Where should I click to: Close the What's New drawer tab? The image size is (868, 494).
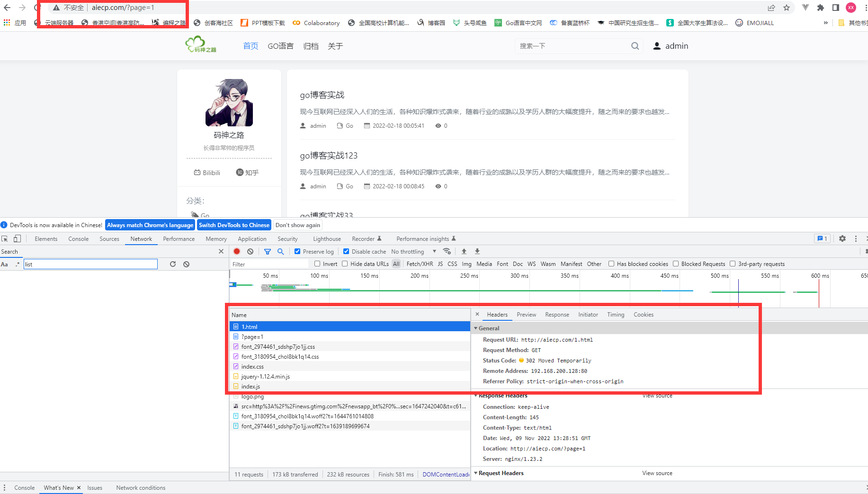click(79, 487)
